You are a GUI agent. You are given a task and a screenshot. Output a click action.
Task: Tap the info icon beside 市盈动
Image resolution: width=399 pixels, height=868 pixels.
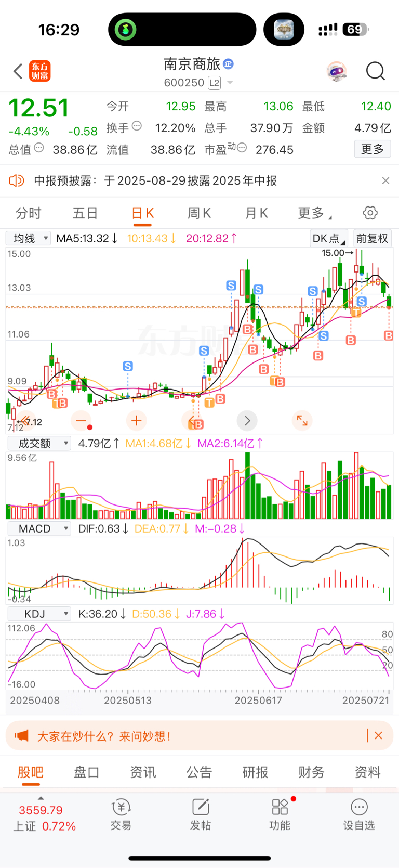point(242,148)
